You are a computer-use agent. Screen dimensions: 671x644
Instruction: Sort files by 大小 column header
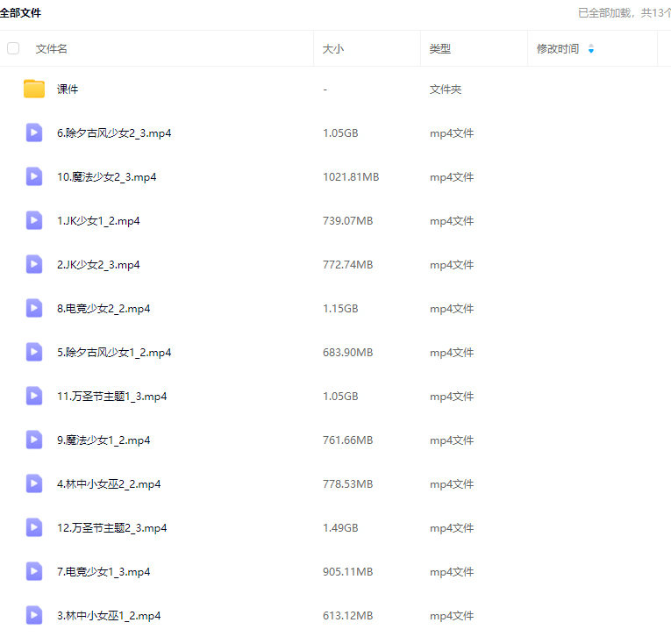[333, 49]
